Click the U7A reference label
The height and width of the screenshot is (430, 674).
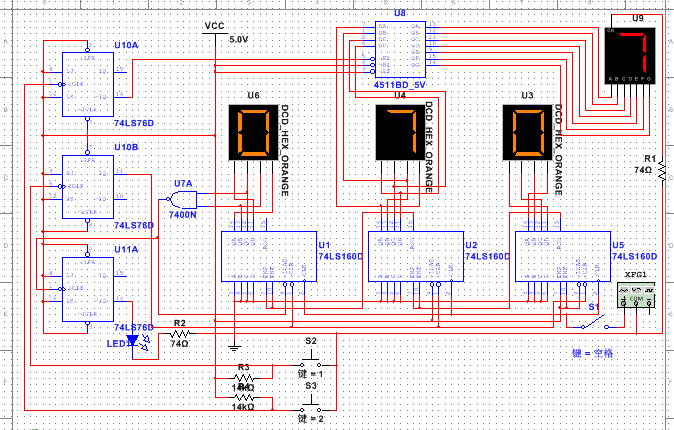184,184
